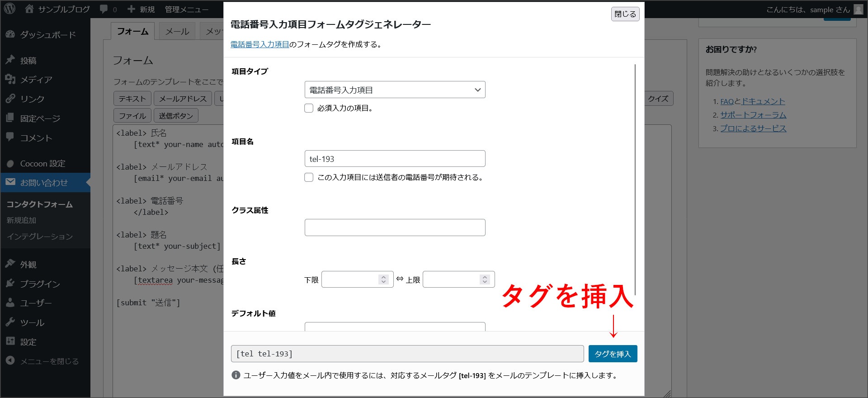Open the field type (電話番号入力項目) dropdown

(395, 90)
